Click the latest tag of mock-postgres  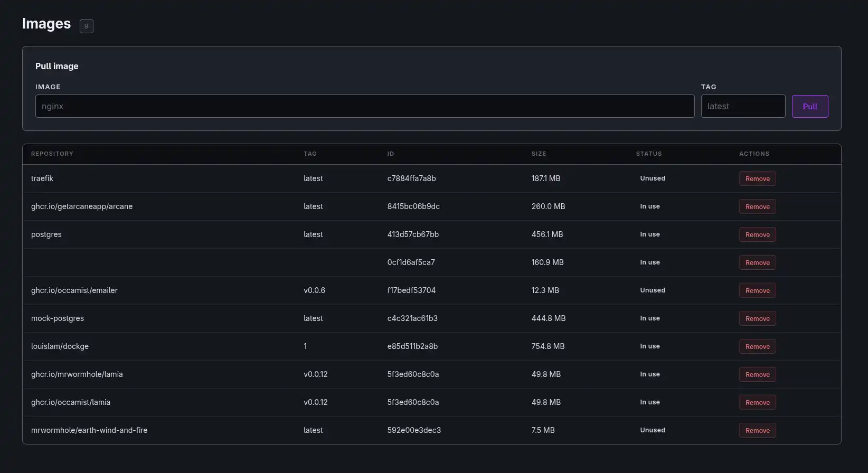click(x=313, y=318)
